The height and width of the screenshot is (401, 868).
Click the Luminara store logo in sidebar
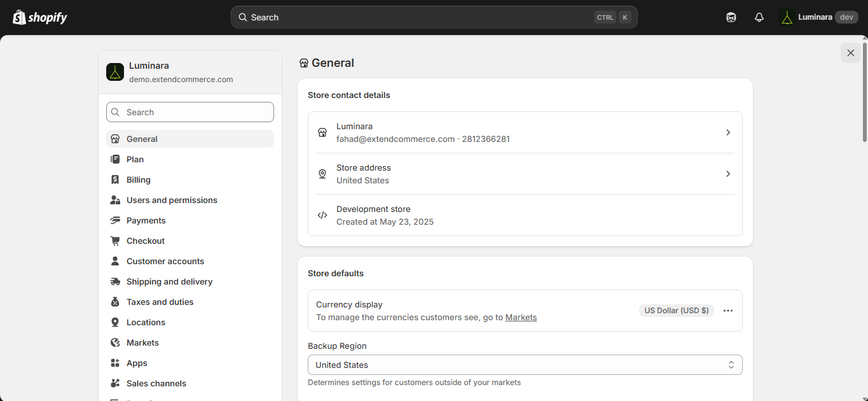[115, 72]
